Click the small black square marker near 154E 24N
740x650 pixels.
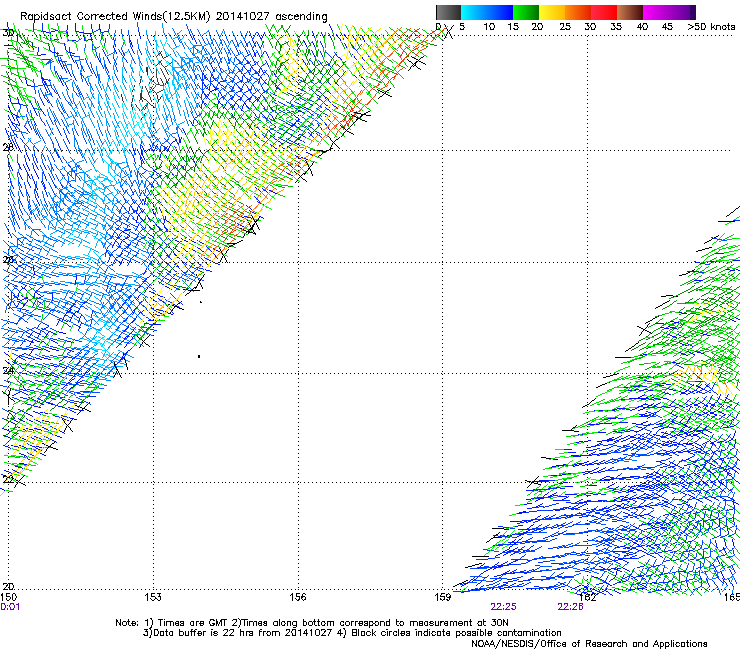pyautogui.click(x=199, y=356)
